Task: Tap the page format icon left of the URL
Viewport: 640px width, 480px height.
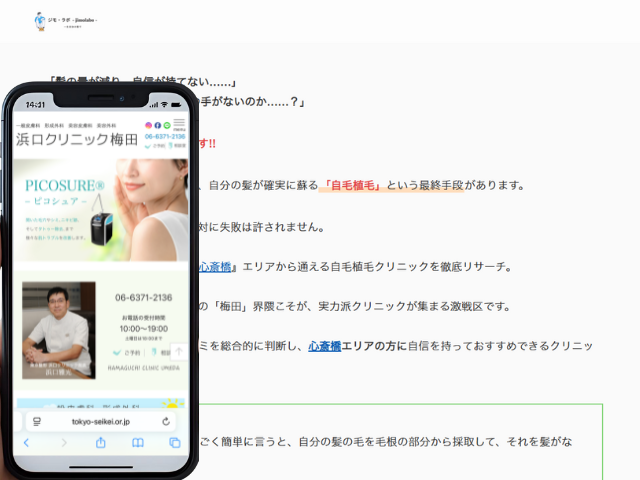Action: 37,421
